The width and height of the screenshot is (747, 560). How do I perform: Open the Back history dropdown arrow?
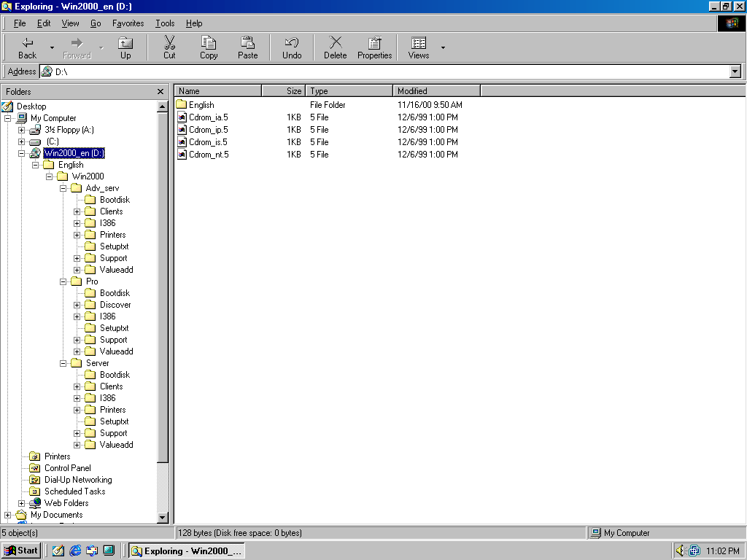pyautogui.click(x=52, y=47)
